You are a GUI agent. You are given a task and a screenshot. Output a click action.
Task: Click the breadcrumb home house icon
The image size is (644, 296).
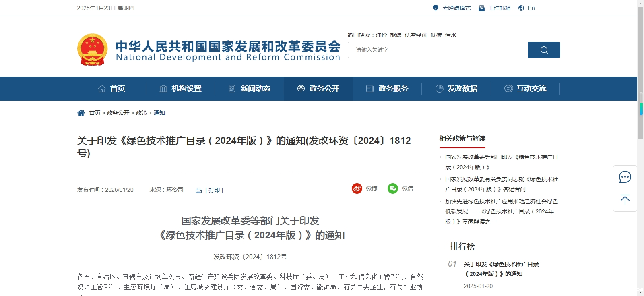tap(81, 113)
